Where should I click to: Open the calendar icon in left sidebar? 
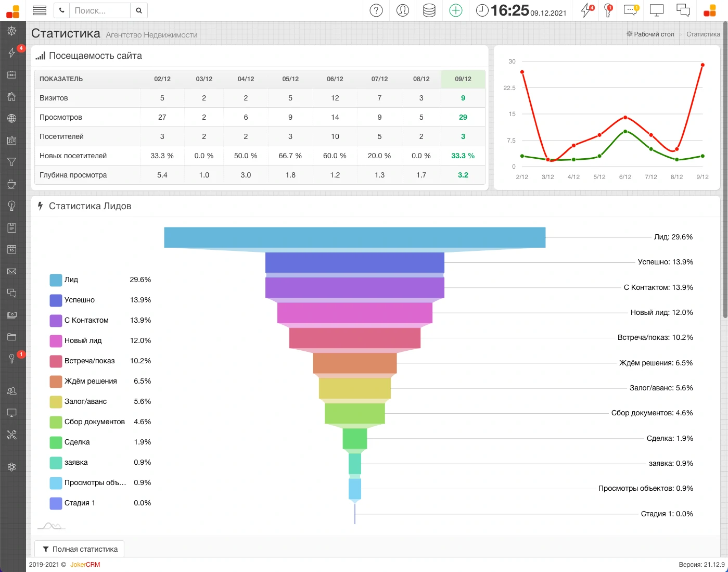coord(11,249)
